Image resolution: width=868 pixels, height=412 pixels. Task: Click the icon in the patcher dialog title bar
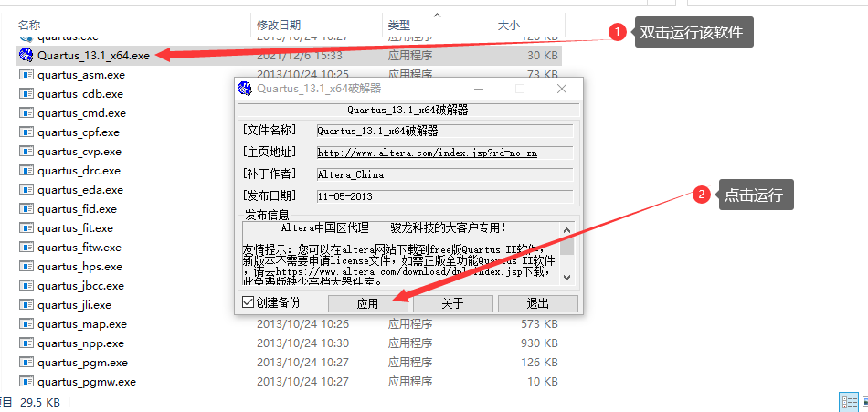pyautogui.click(x=245, y=89)
